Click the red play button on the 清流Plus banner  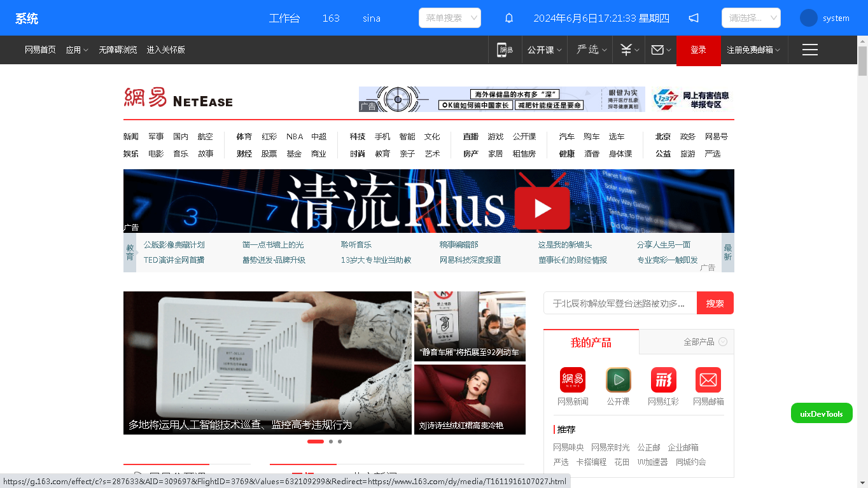pos(542,208)
